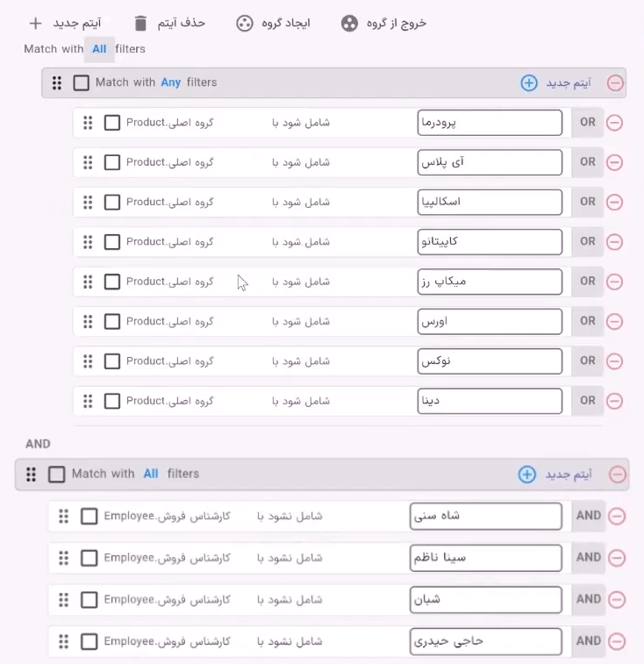
Task: Open the Employee field of the شاه سنی row
Action: coord(167,516)
